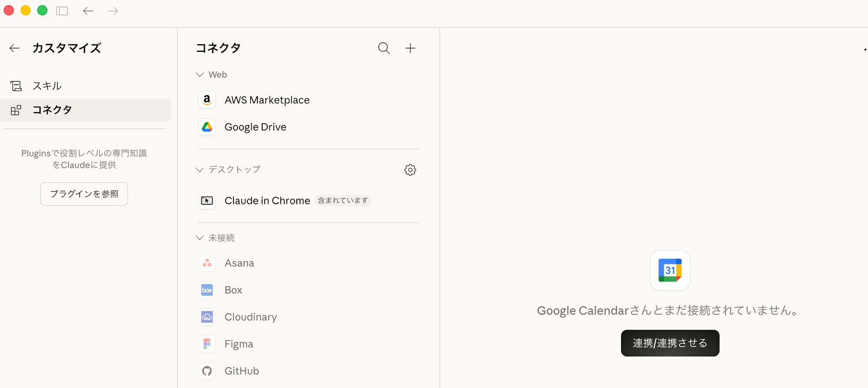Screen dimensions: 868x388
Task: Click the Figma logo icon
Action: click(207, 344)
